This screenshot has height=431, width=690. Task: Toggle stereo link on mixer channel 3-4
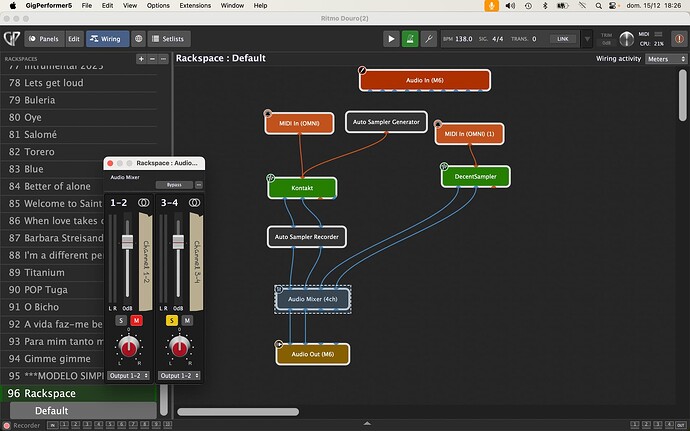click(194, 203)
